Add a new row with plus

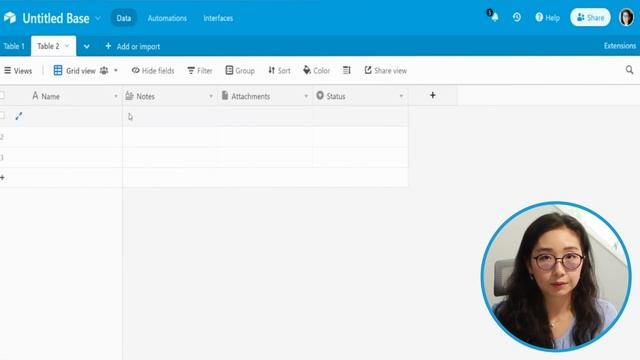click(x=2, y=178)
